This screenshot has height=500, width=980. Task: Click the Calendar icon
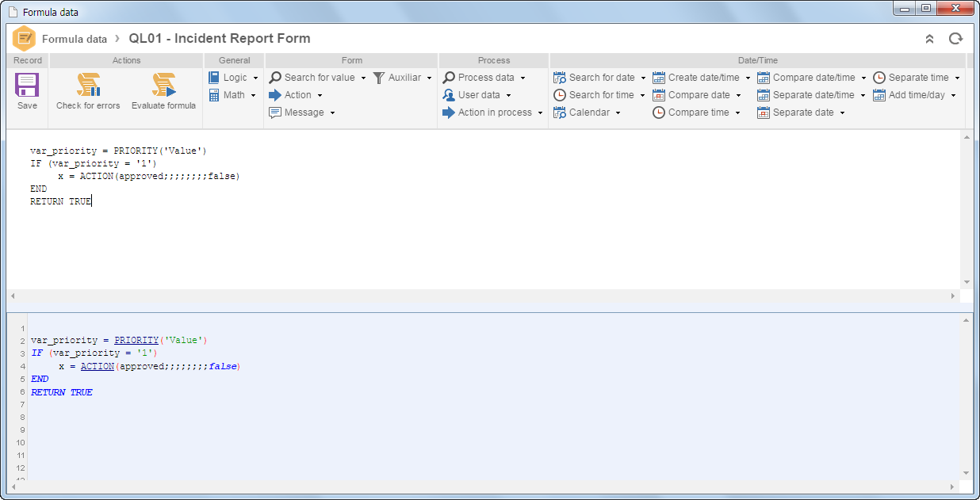560,113
